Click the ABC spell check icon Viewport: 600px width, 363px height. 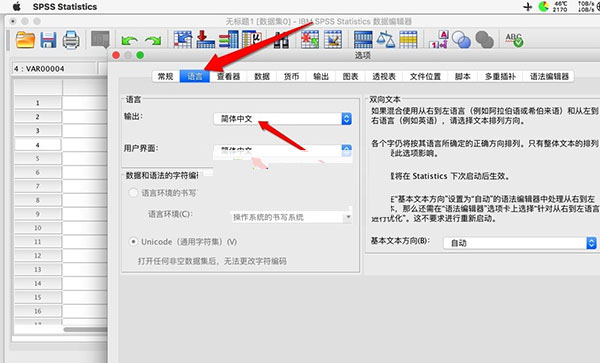click(514, 39)
